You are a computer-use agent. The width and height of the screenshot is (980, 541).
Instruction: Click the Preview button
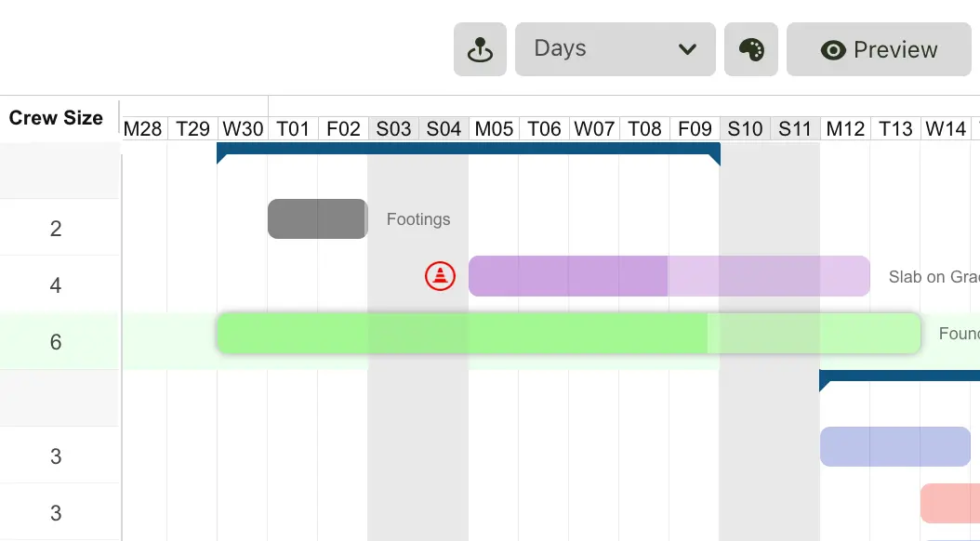click(x=879, y=49)
